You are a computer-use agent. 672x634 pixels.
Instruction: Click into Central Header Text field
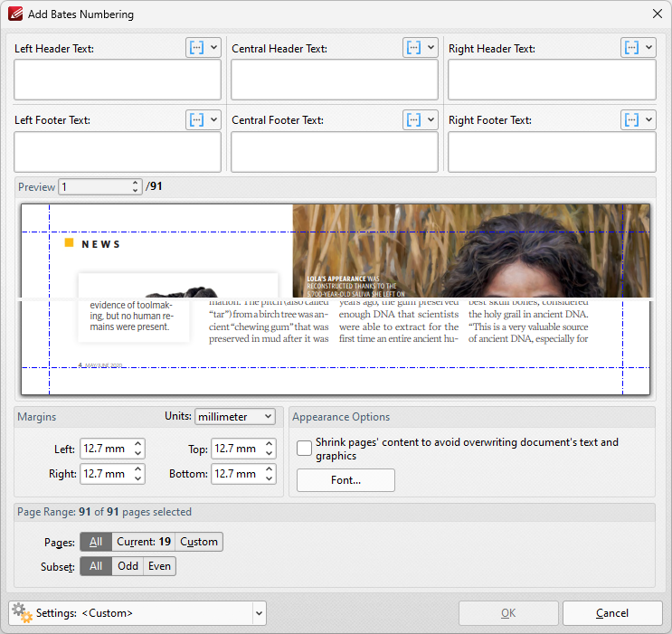[335, 80]
